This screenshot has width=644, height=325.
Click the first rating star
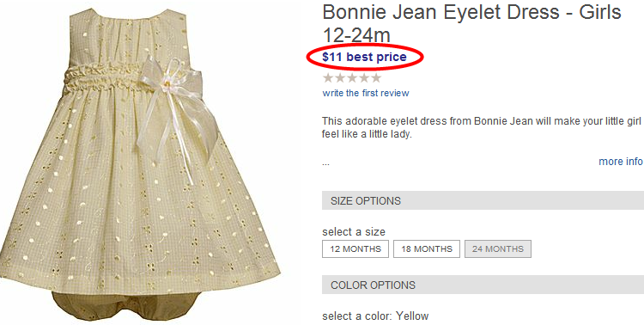(x=328, y=77)
